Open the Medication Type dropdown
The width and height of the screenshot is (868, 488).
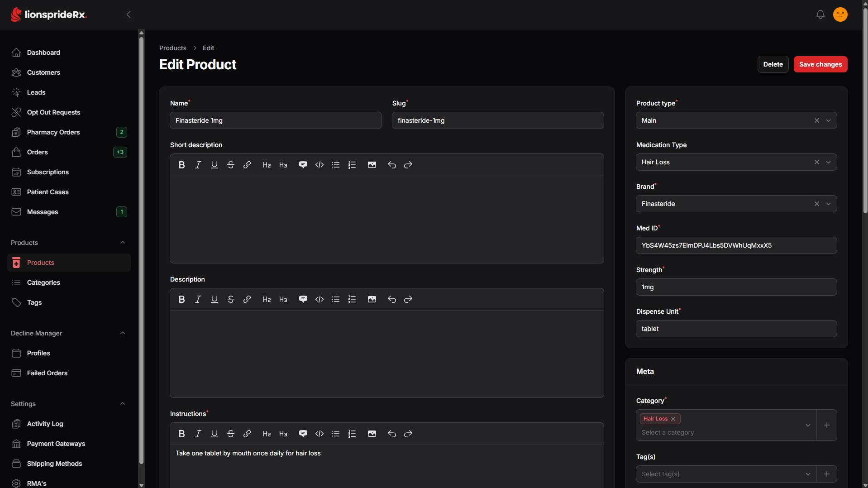828,162
